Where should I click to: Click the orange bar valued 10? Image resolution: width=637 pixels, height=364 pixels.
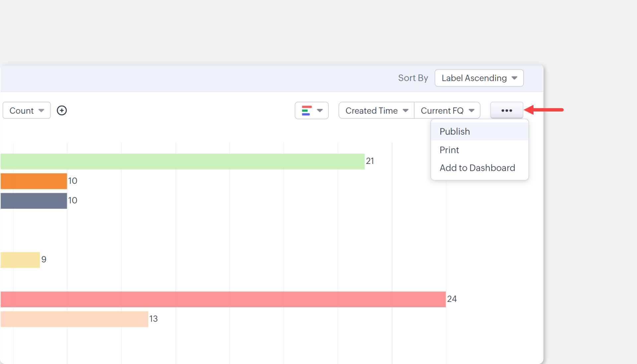[x=34, y=181]
